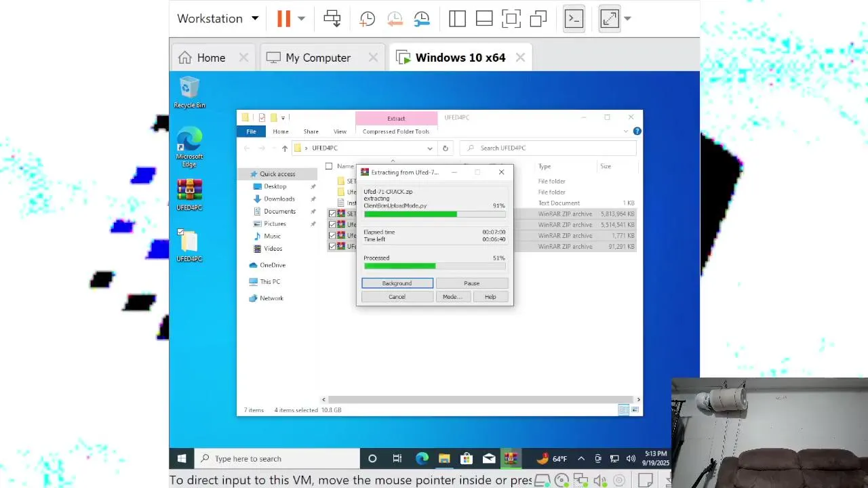
Task: Open Videos in the navigation pane
Action: point(273,249)
